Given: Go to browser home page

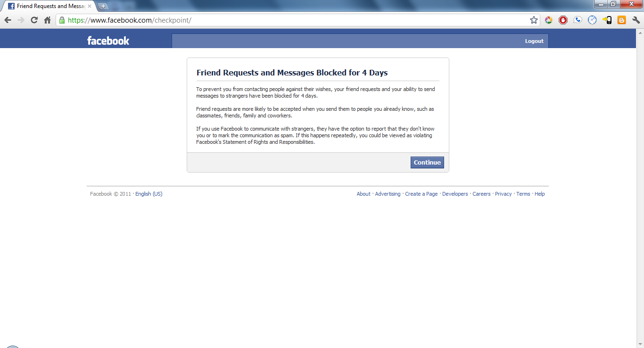Looking at the screenshot, I should [x=47, y=20].
